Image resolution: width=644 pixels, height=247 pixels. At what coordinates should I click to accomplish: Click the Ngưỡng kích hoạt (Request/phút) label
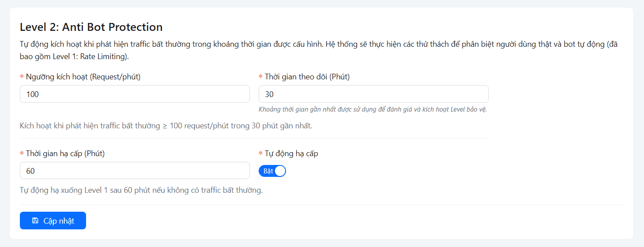tap(83, 77)
